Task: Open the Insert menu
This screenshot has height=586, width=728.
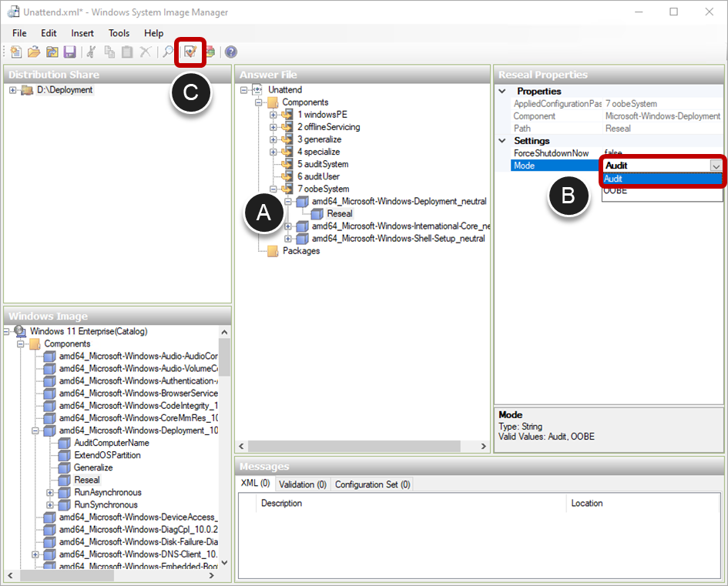Action: pyautogui.click(x=82, y=33)
